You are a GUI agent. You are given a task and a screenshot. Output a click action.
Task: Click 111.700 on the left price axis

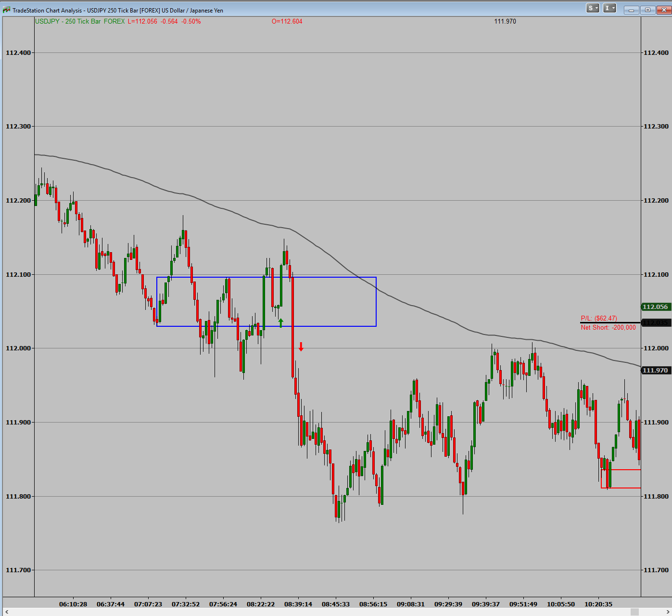[18, 570]
